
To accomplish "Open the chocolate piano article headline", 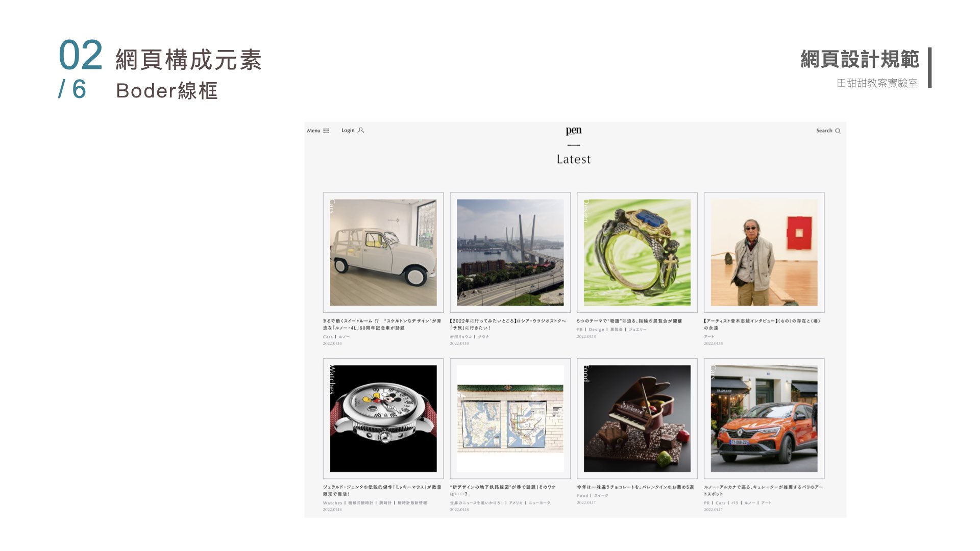I will 635,487.
